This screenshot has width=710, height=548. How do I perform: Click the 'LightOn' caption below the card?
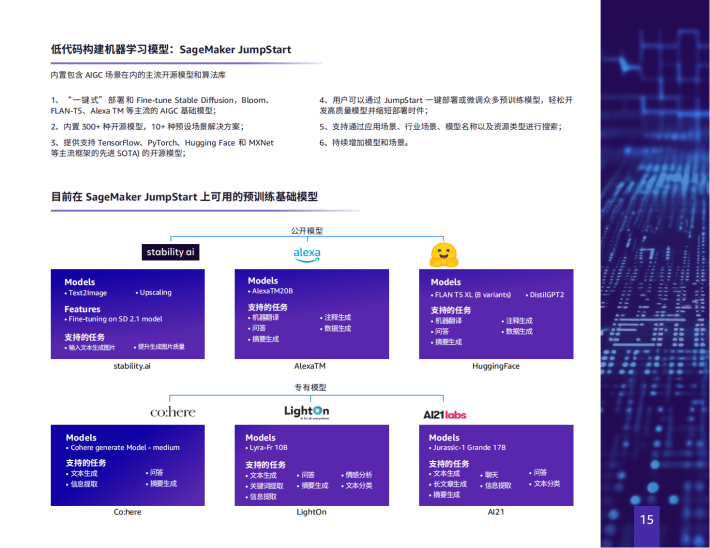(311, 512)
